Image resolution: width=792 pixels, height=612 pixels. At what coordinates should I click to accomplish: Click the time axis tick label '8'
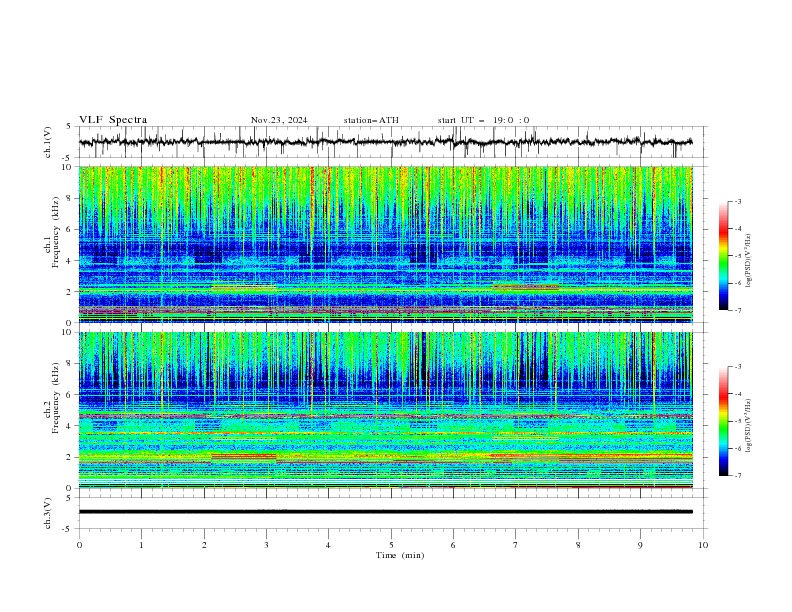578,545
